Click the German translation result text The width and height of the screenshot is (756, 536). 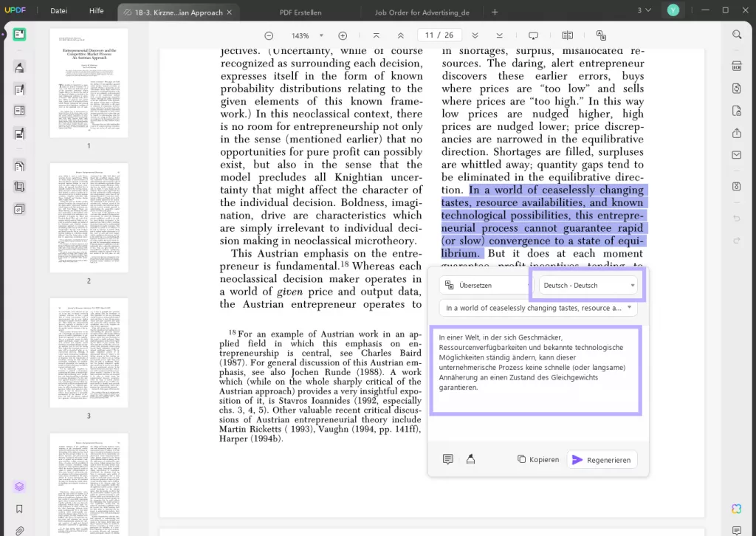(x=532, y=363)
